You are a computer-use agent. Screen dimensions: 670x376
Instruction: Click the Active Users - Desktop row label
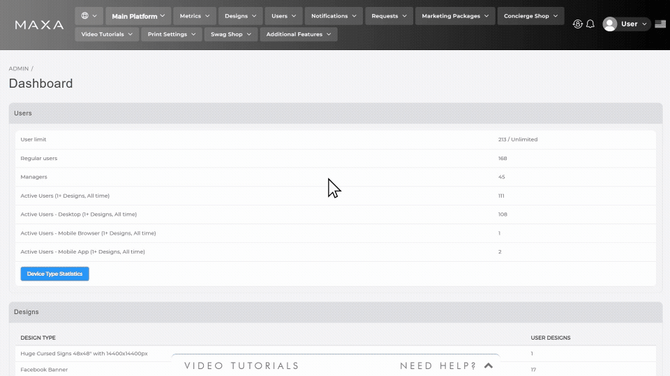(x=79, y=214)
